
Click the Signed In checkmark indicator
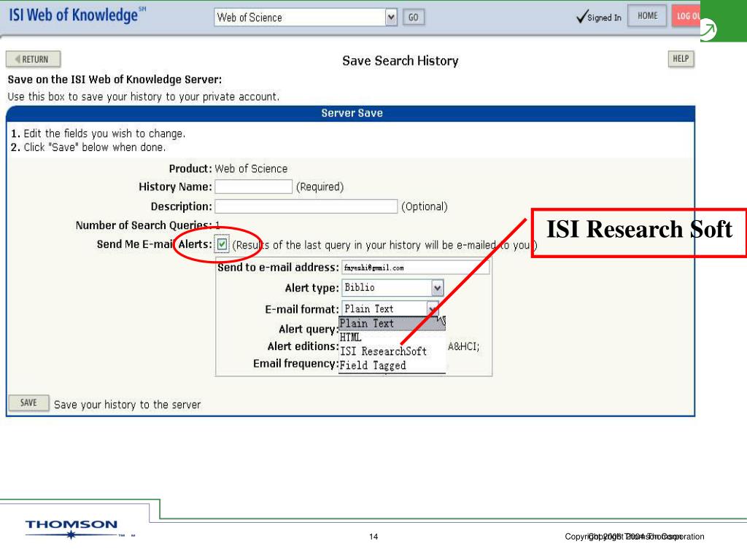click(598, 17)
